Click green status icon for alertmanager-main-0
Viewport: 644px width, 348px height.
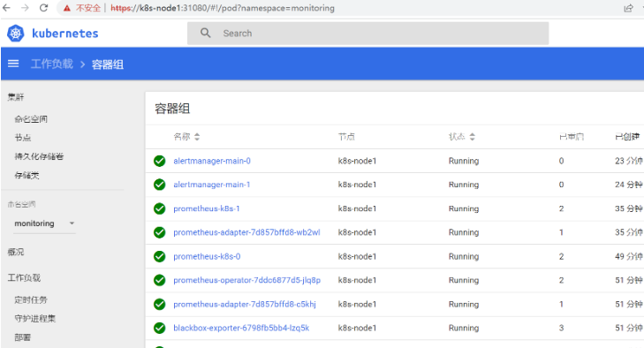159,161
